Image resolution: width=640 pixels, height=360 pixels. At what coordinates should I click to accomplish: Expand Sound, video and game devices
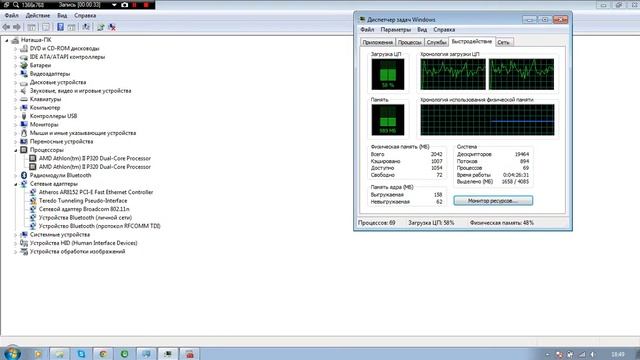coord(16,91)
